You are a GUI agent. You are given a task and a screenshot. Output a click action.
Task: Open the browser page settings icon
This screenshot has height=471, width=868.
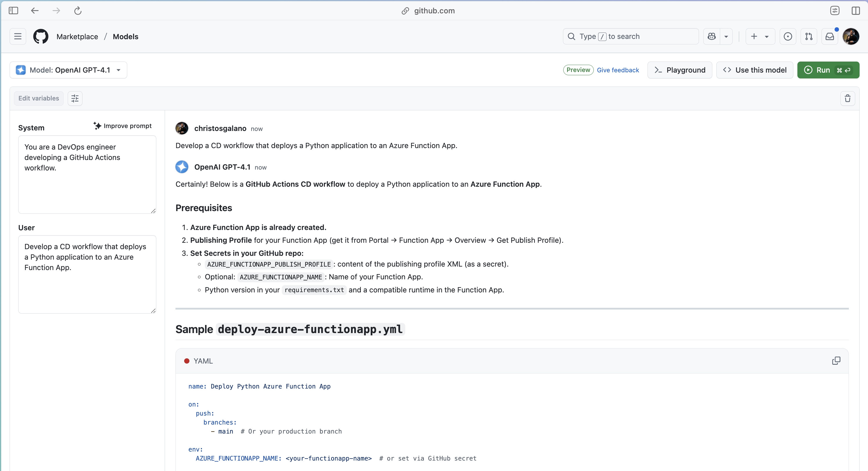(x=835, y=11)
